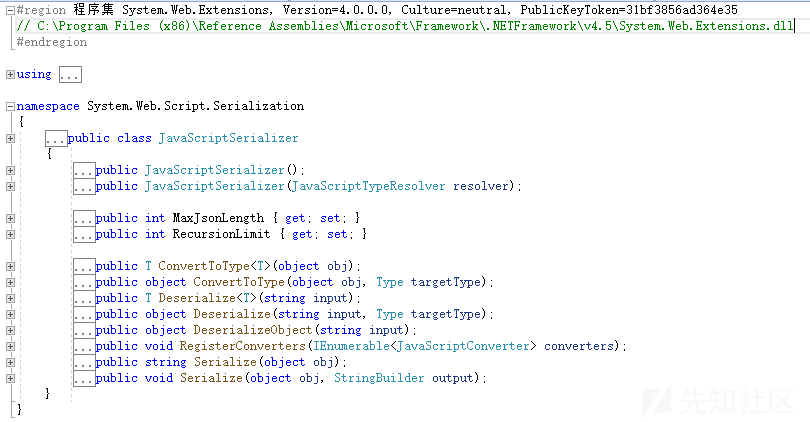The image size is (810, 422).
Task: Open the ellipsis box before Deserialize<T> method
Action: pos(84,299)
